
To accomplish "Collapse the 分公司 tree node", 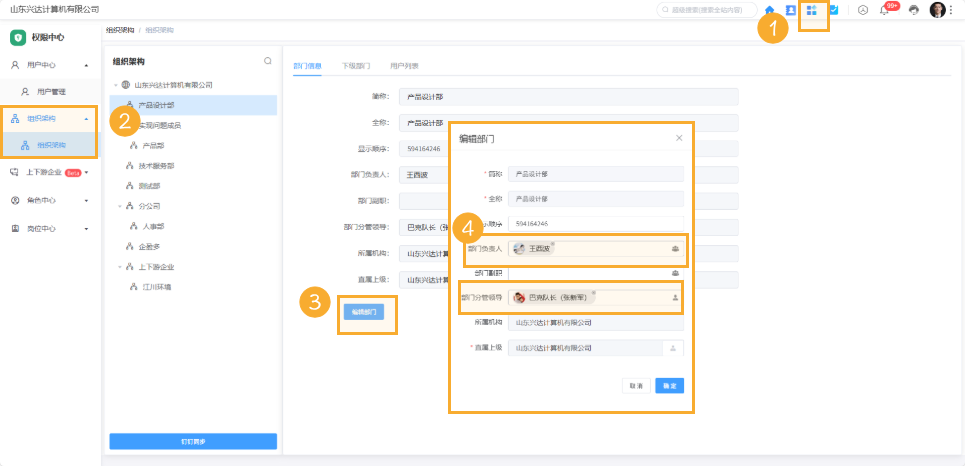I will pos(119,206).
